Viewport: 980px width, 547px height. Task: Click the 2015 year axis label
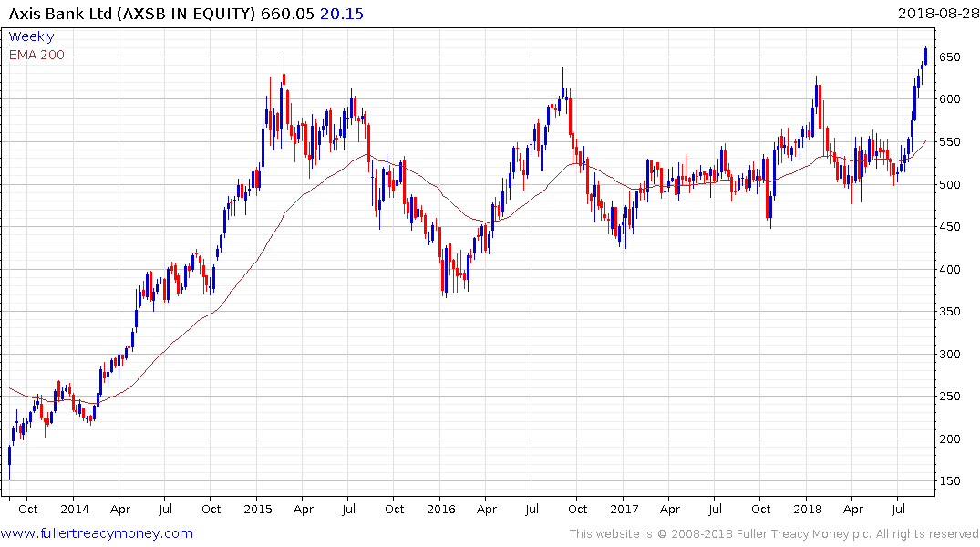point(257,509)
